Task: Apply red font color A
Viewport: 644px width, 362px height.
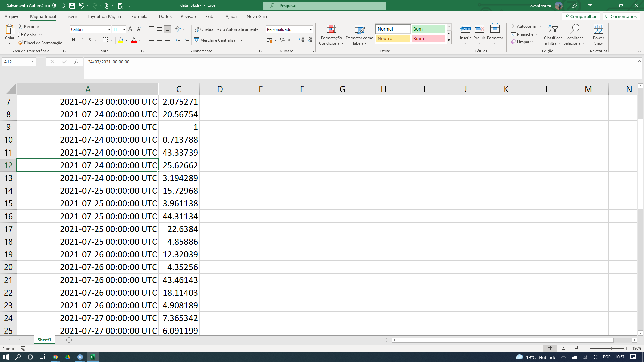Action: click(134, 40)
